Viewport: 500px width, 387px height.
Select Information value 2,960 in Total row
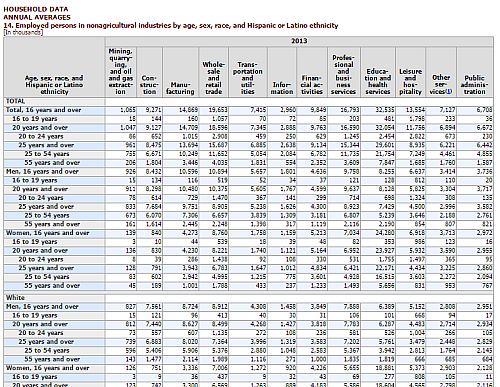(x=288, y=110)
